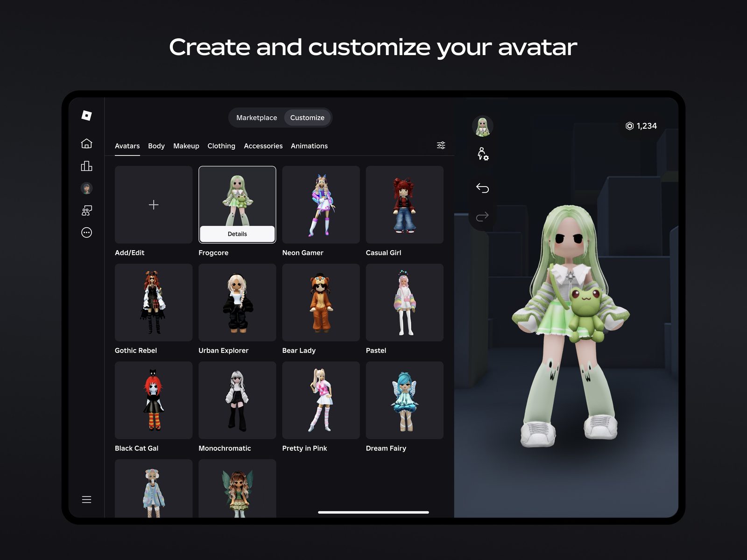Screen dimensions: 747x560
Task: Select the Avatars tab
Action: pyautogui.click(x=127, y=146)
